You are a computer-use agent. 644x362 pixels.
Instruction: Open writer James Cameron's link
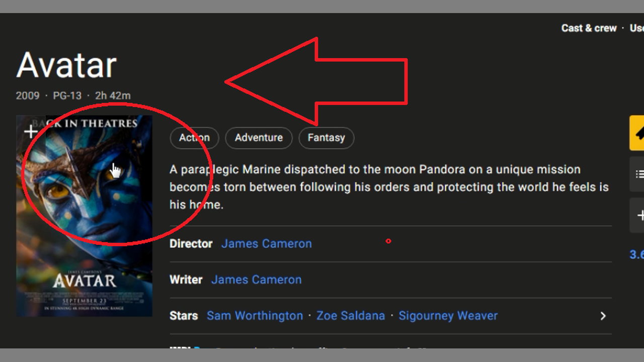(x=257, y=280)
